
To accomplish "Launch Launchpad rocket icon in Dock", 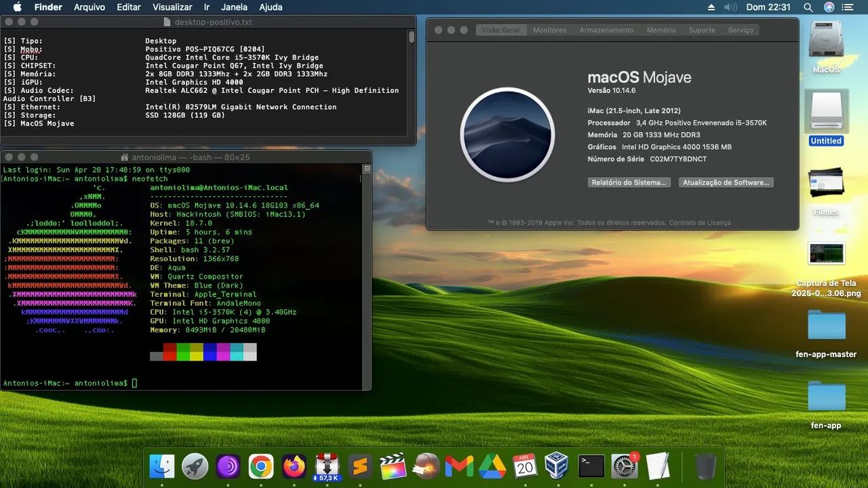I will [x=195, y=466].
